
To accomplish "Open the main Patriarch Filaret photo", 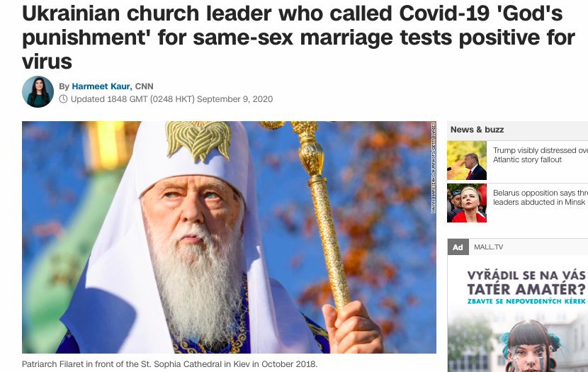I will pyautogui.click(x=229, y=237).
